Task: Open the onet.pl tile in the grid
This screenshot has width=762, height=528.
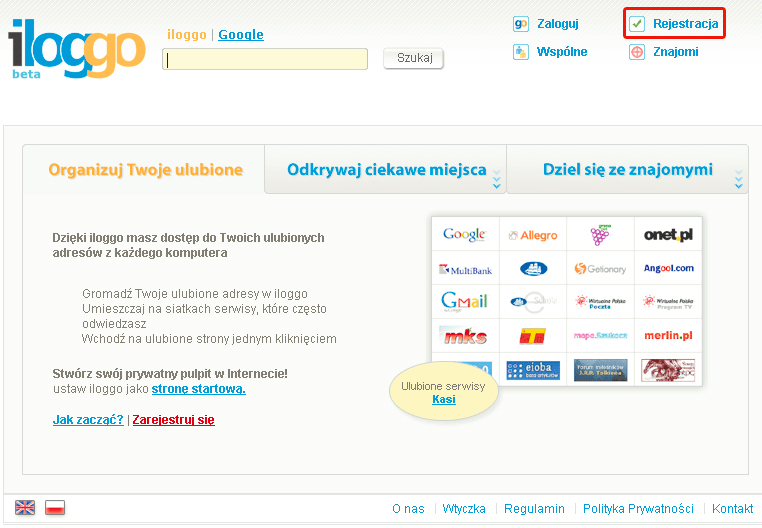Action: pos(668,235)
